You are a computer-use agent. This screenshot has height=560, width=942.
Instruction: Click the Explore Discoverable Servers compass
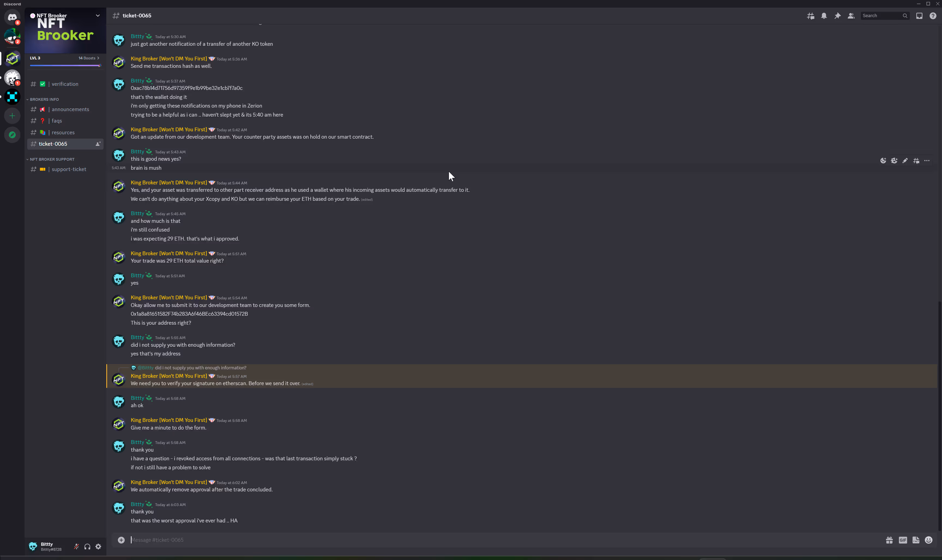pyautogui.click(x=12, y=135)
